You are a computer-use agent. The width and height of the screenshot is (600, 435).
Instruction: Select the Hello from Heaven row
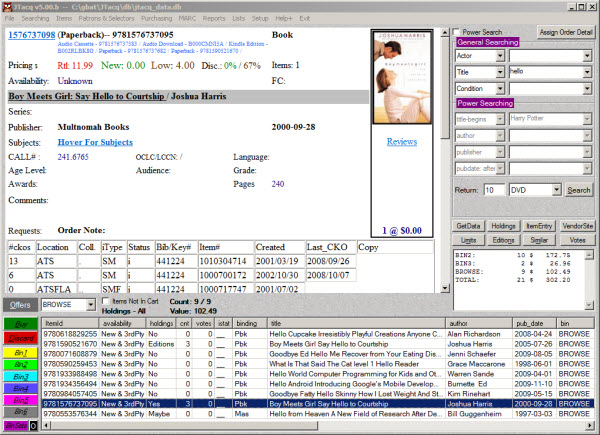click(x=318, y=414)
